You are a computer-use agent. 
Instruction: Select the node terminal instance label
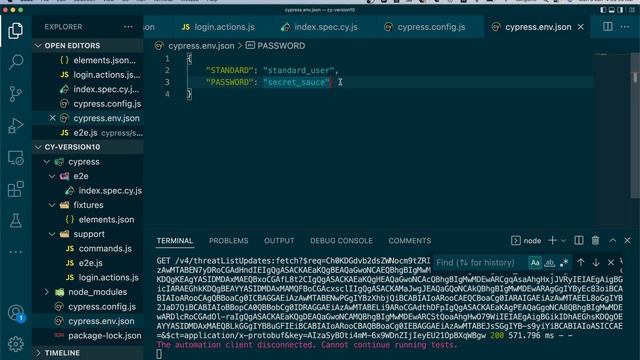532,241
